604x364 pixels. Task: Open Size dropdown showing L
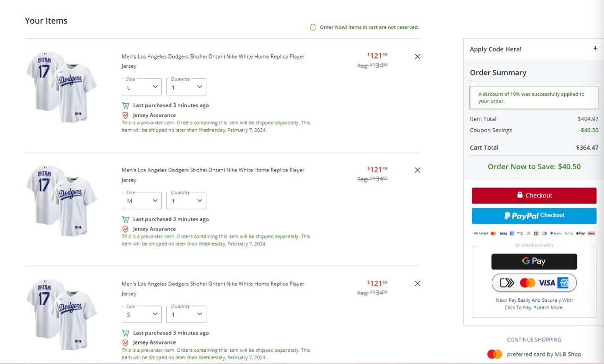point(142,87)
